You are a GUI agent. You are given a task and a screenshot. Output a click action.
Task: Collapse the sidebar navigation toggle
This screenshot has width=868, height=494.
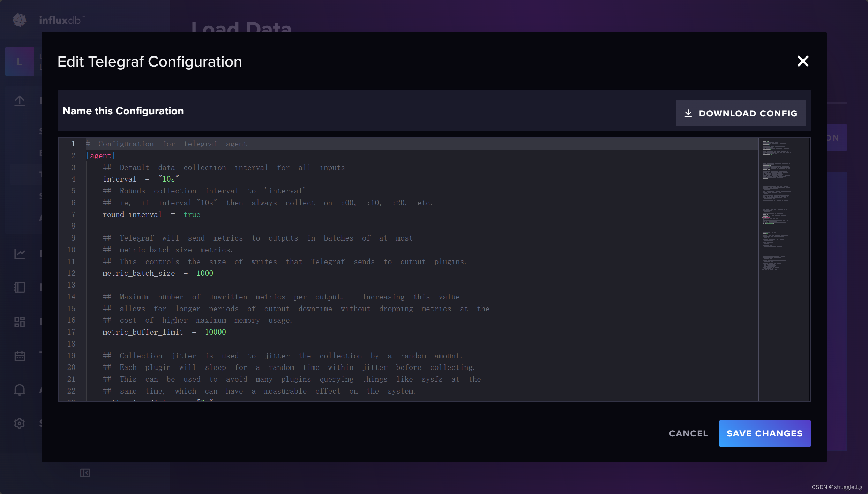[x=85, y=473]
